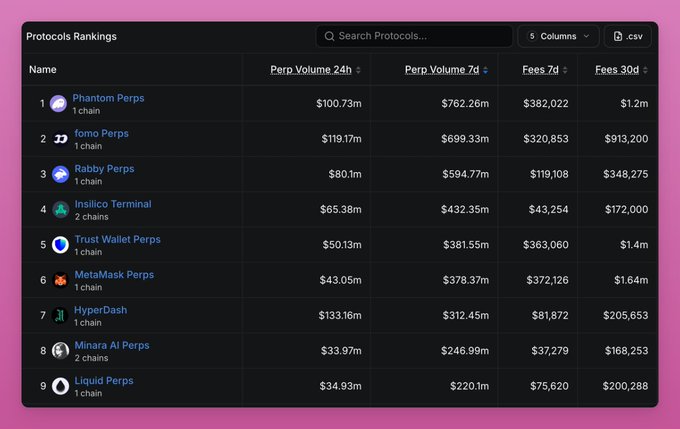Screen dimensions: 680x429
Task: Open the Liquid Perps link
Action: coord(104,380)
